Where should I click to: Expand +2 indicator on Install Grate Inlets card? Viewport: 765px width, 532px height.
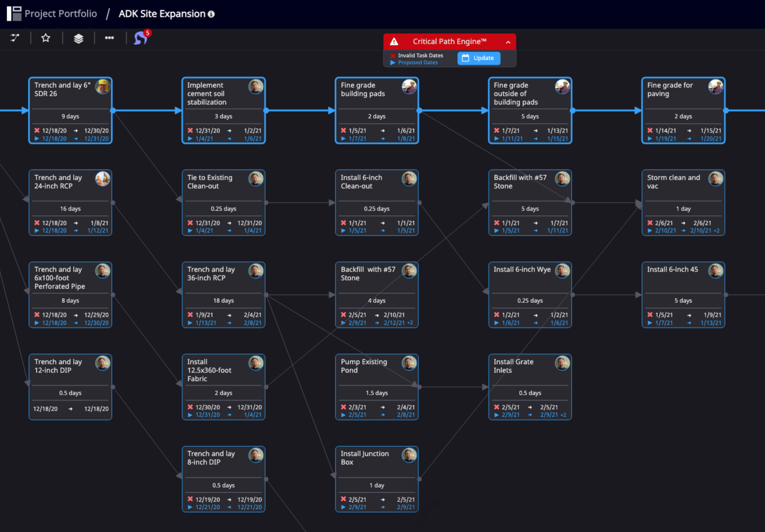click(x=563, y=415)
